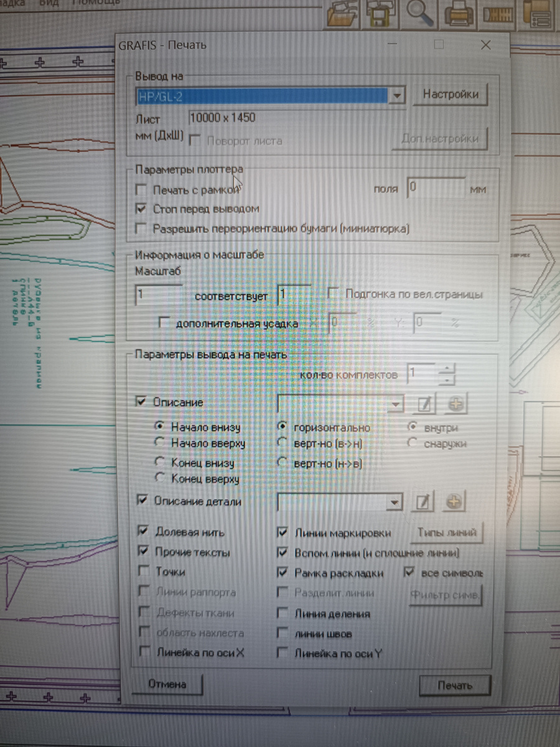
Task: Click усадка Y percent field
Action: click(428, 322)
